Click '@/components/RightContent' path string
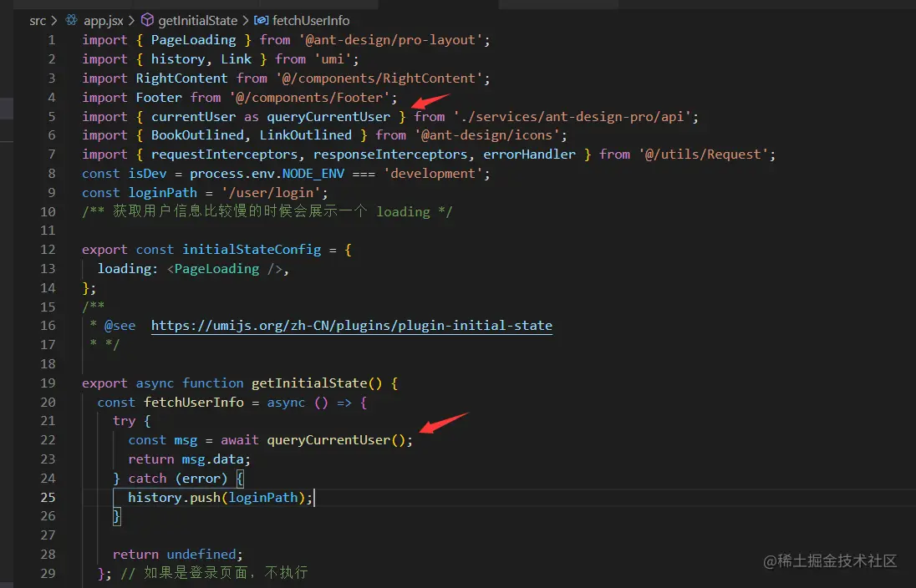 point(379,79)
